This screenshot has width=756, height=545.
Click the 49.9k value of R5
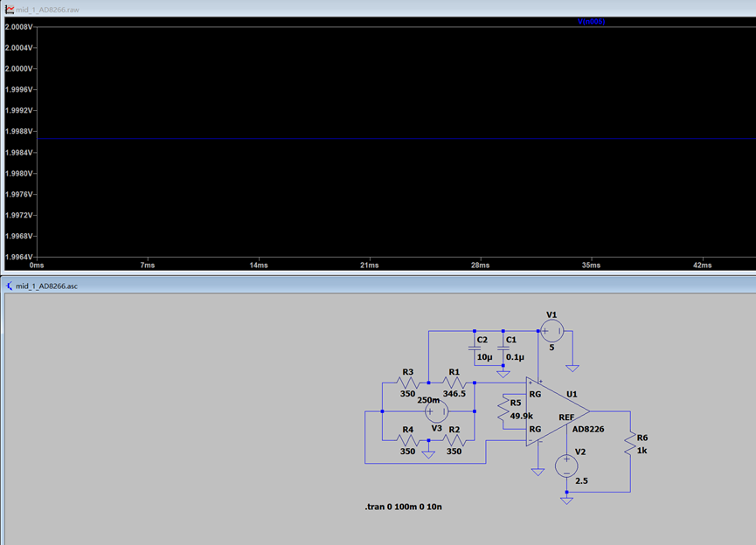521,416
